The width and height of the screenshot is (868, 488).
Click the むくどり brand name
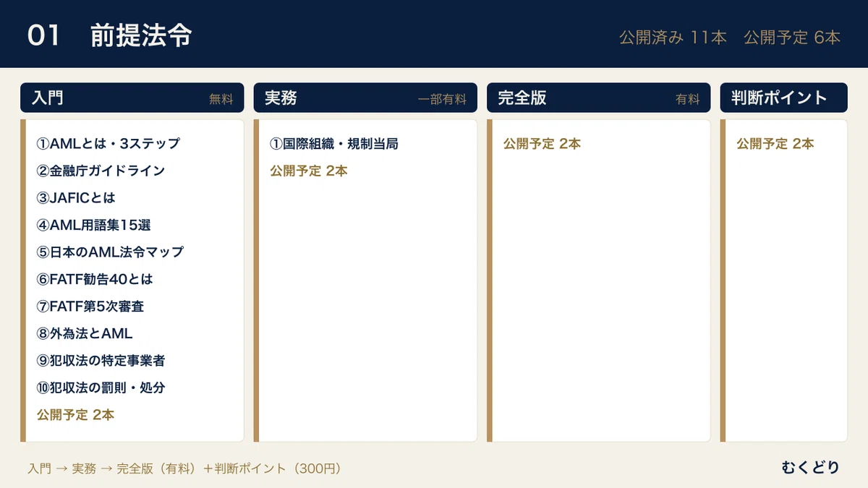click(x=811, y=468)
